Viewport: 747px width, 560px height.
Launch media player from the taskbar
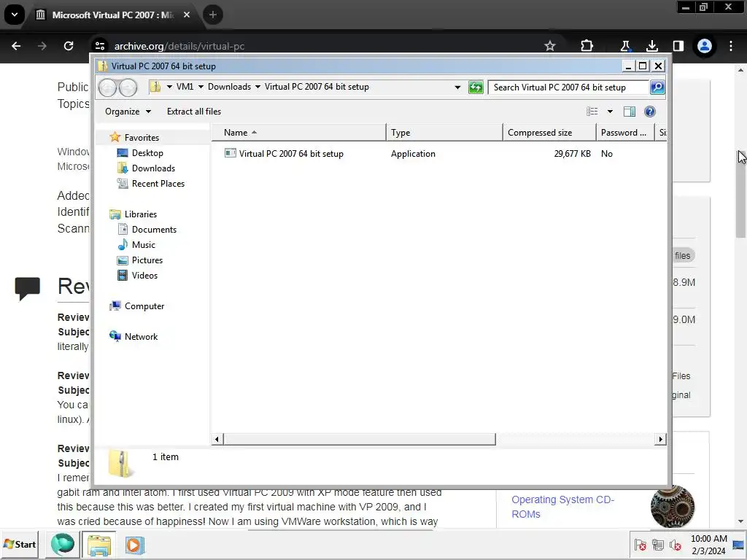(134, 545)
